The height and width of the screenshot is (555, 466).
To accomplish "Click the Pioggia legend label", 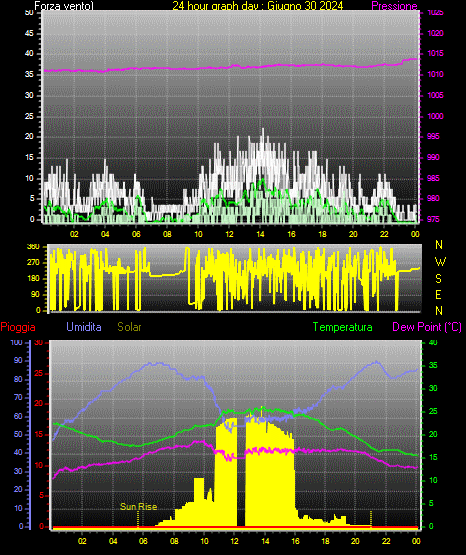I will (18, 327).
